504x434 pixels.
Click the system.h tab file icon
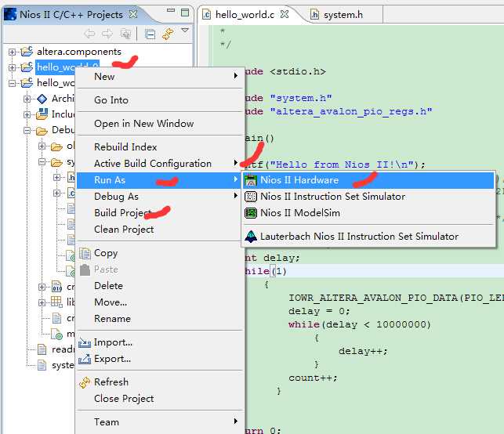tap(314, 15)
